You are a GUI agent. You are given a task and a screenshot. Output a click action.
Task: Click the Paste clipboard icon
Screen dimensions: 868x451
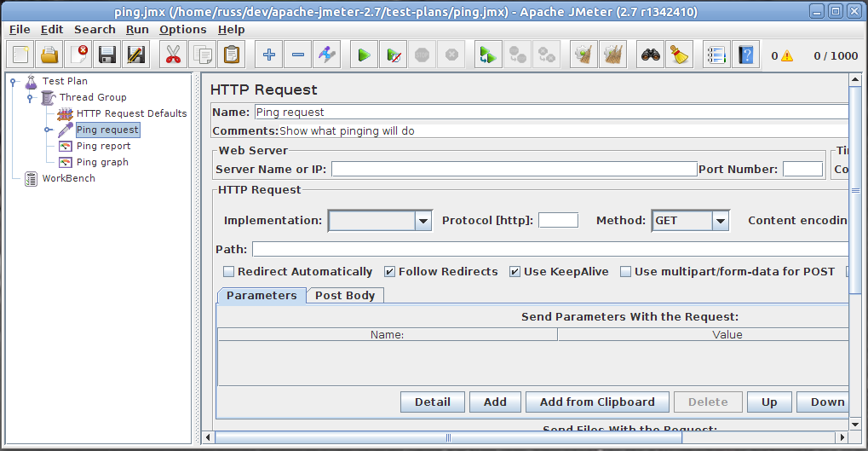pos(231,55)
